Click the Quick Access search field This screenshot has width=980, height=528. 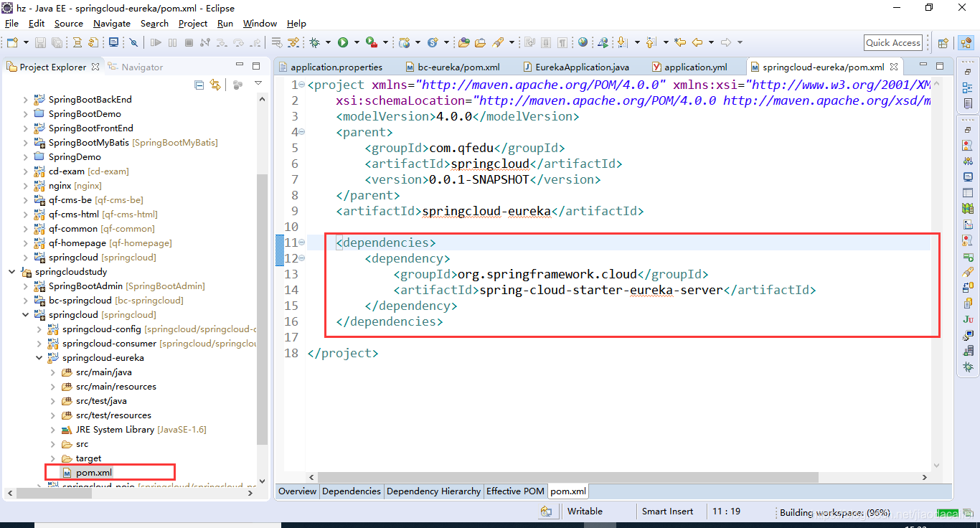[x=892, y=43]
